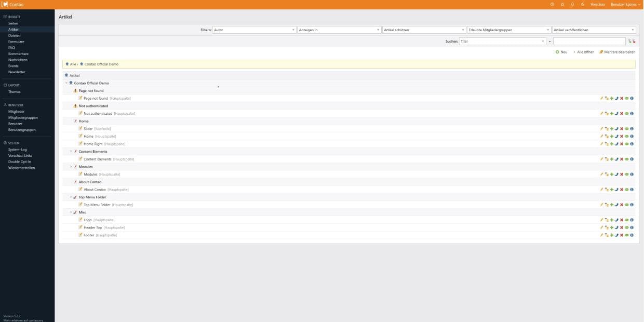This screenshot has height=322, width=644.
Task: Toggle visibility eye of Footer article
Action: pos(627,235)
